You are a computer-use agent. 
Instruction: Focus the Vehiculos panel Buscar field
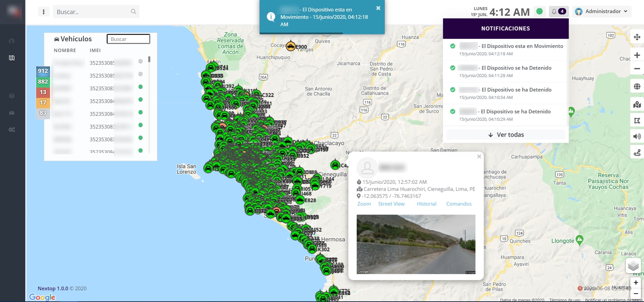(x=128, y=39)
